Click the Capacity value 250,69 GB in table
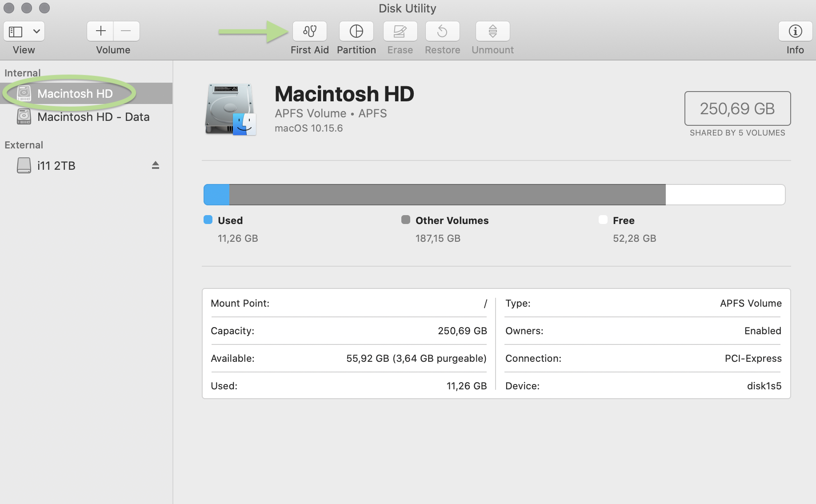Viewport: 816px width, 504px height. (x=462, y=331)
